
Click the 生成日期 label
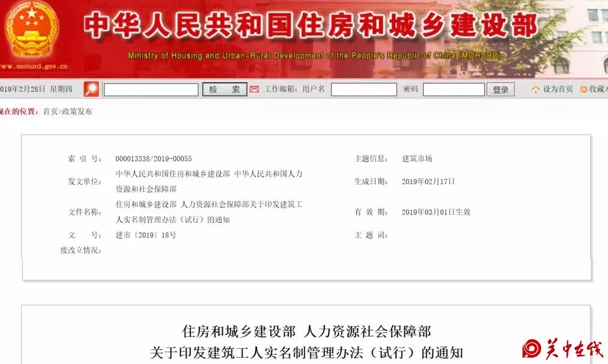point(370,181)
